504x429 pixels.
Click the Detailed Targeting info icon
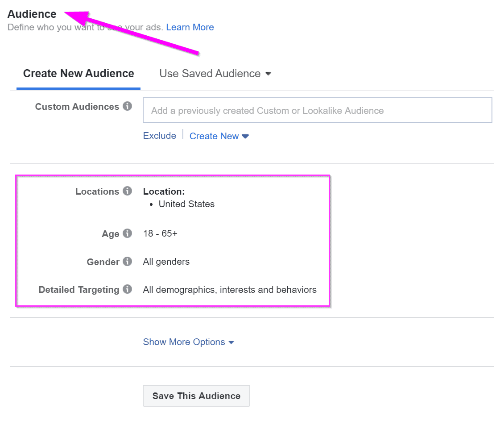(x=128, y=289)
